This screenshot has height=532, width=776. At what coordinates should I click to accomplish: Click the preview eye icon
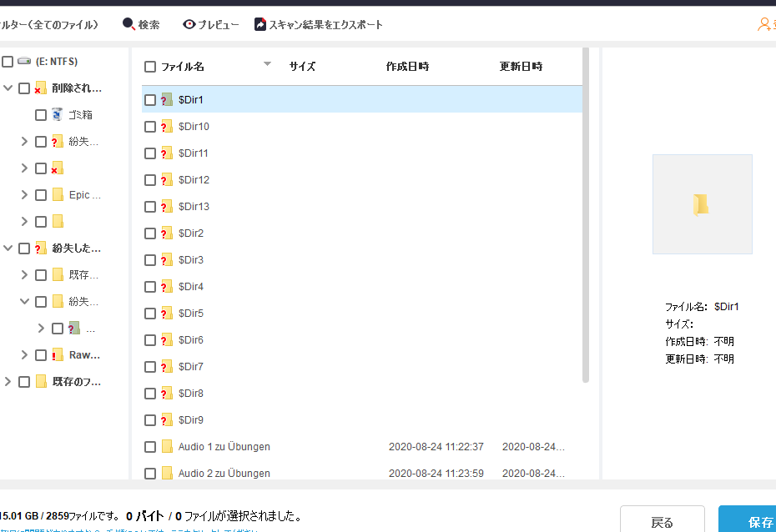click(x=189, y=24)
